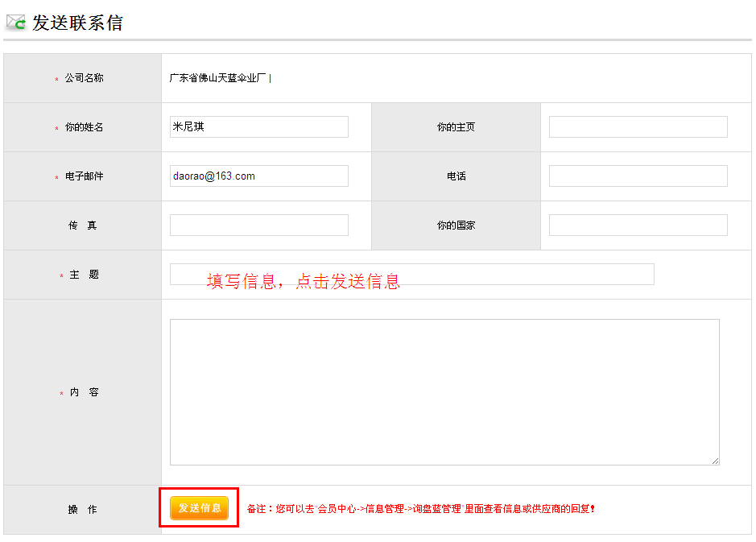Click the textarea resize grip at bottom-right corner
This screenshot has width=756, height=542.
(715, 460)
